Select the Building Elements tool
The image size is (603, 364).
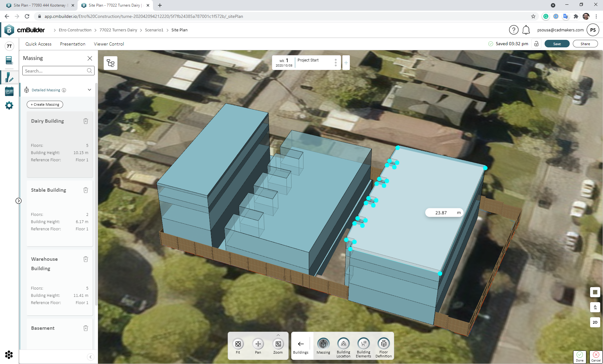click(x=363, y=344)
